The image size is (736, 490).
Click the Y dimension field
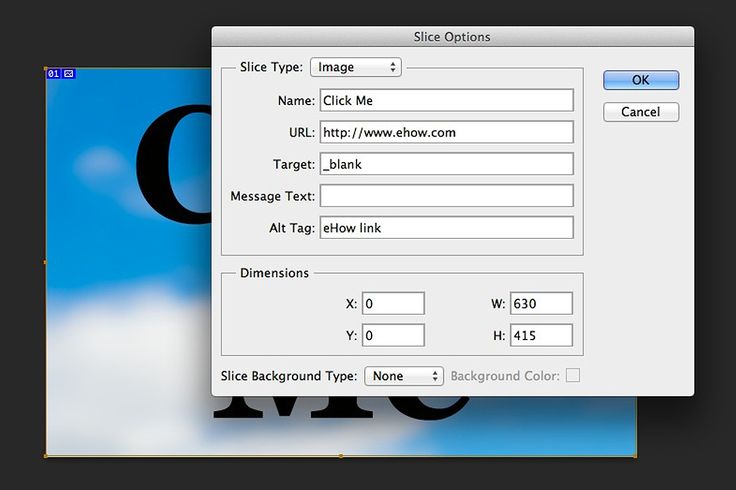pyautogui.click(x=393, y=335)
